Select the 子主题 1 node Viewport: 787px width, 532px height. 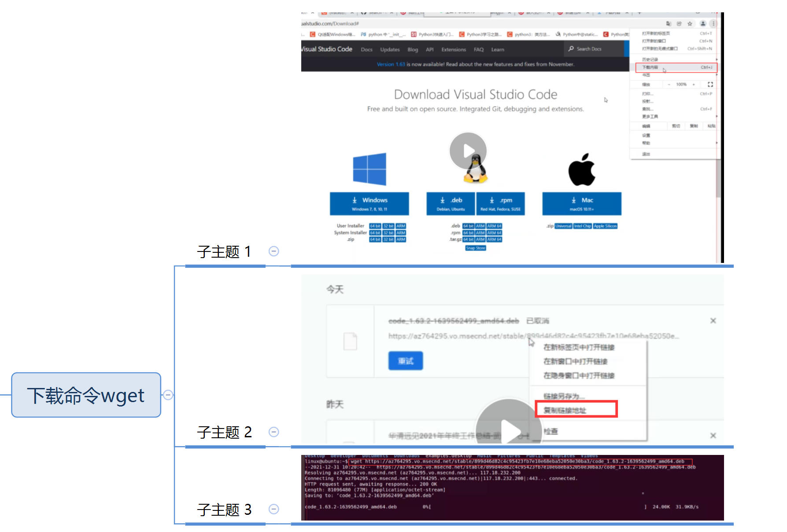224,251
